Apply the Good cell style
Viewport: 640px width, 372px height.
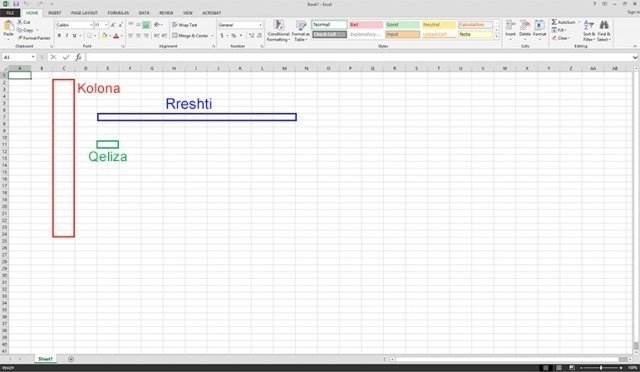click(x=402, y=25)
